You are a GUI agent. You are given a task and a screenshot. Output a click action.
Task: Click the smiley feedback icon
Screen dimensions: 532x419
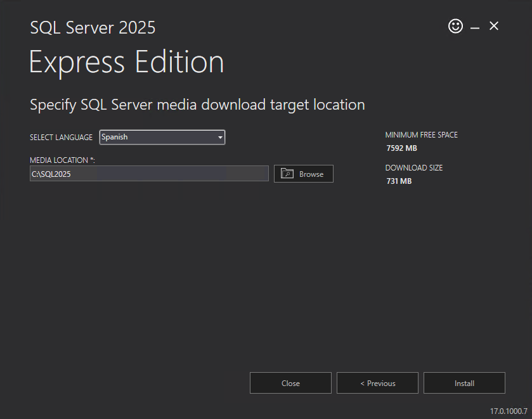point(455,26)
